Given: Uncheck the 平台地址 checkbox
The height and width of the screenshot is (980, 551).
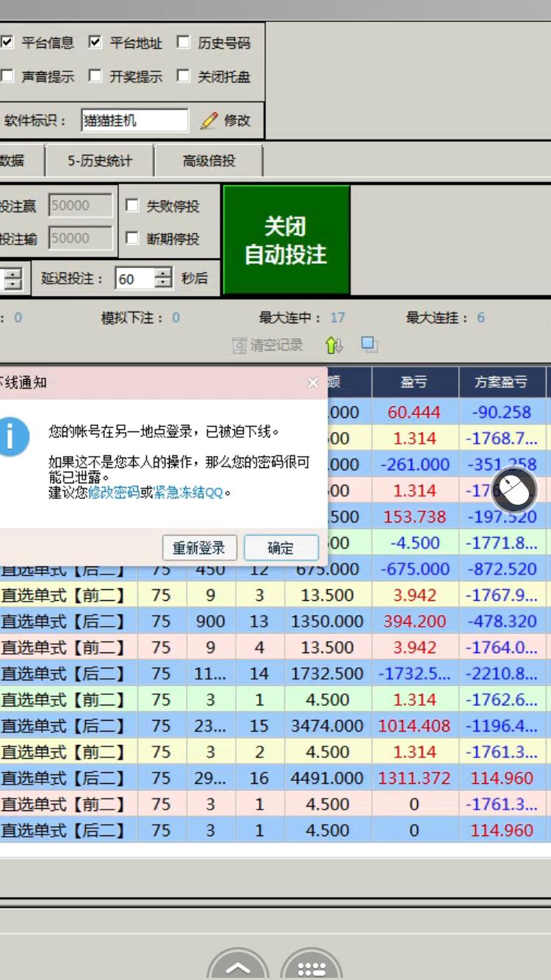Looking at the screenshot, I should (x=95, y=43).
